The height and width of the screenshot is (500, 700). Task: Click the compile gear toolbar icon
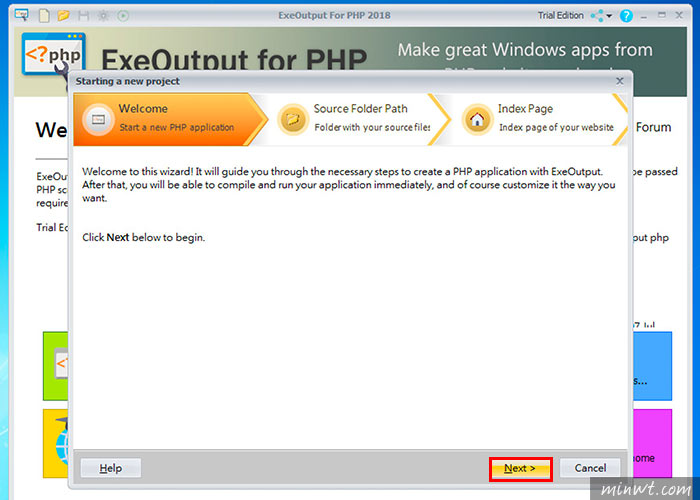[103, 16]
